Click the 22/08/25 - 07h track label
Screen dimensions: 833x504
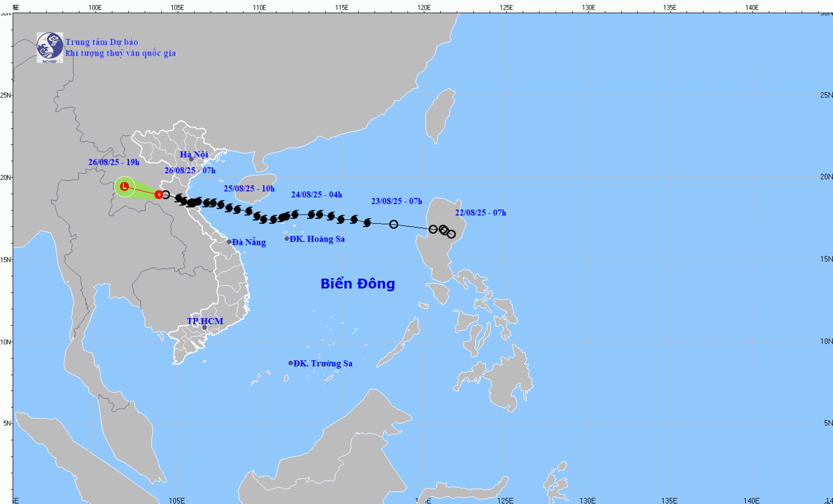(x=480, y=213)
